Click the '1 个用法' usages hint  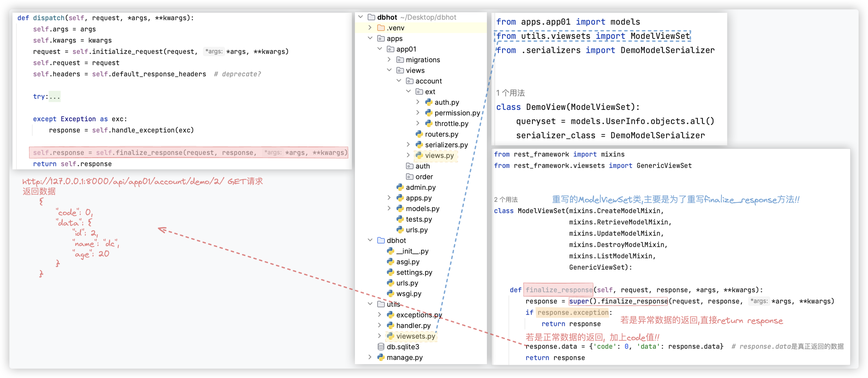tap(510, 93)
